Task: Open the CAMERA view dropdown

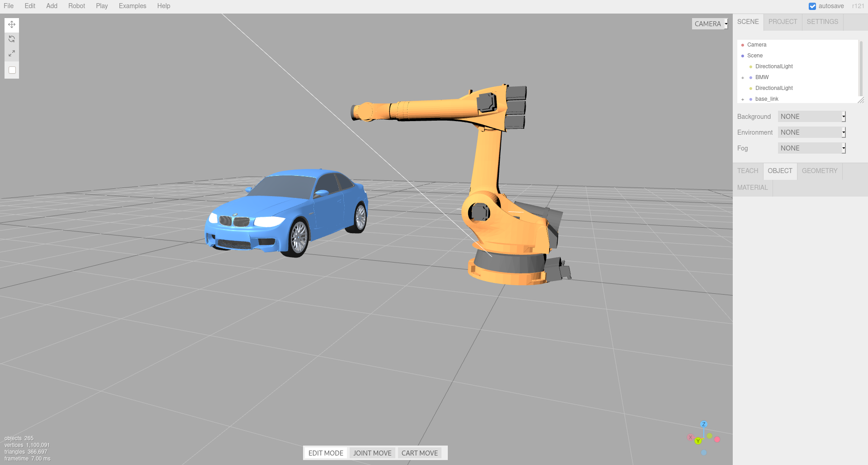Action: click(x=710, y=24)
